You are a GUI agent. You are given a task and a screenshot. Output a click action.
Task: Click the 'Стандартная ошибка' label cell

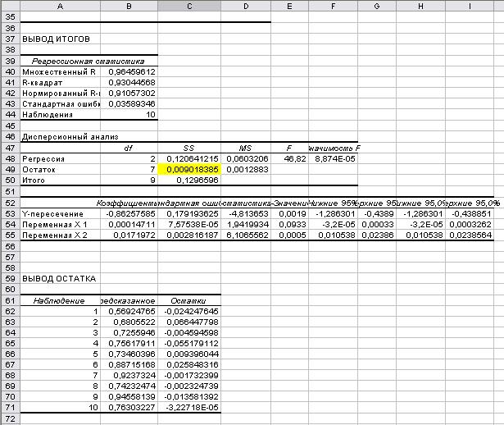(x=60, y=103)
